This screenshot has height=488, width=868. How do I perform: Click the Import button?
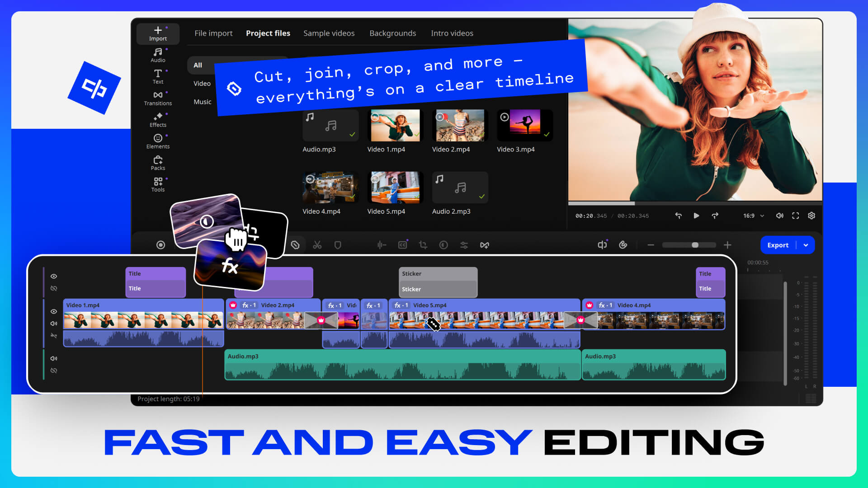[x=158, y=33]
